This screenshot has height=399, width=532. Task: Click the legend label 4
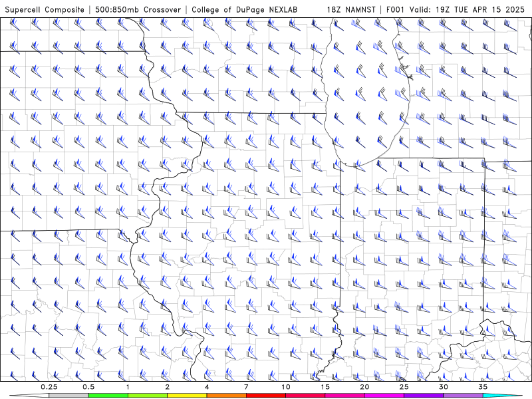[x=207, y=387]
